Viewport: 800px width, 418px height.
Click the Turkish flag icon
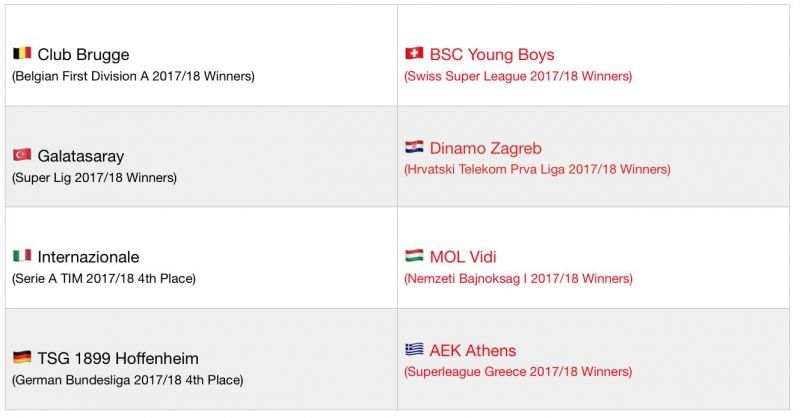tap(21, 155)
